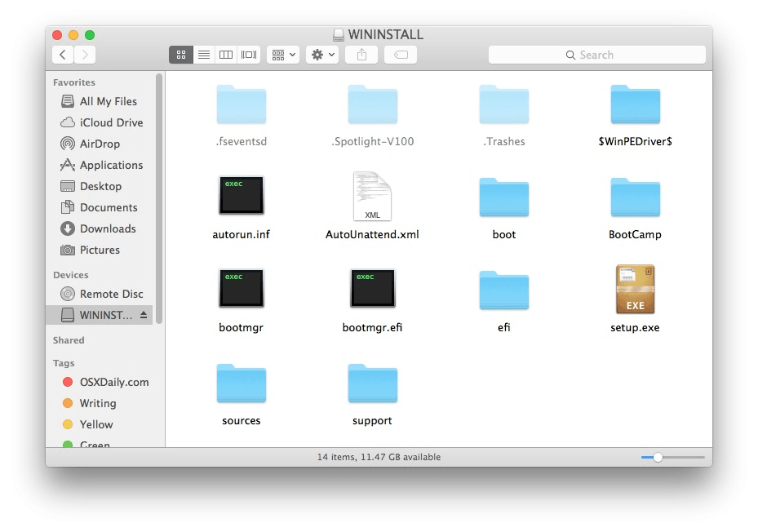Select the bootmgr.efi file
Screen dimensions: 758x532
[x=372, y=288]
